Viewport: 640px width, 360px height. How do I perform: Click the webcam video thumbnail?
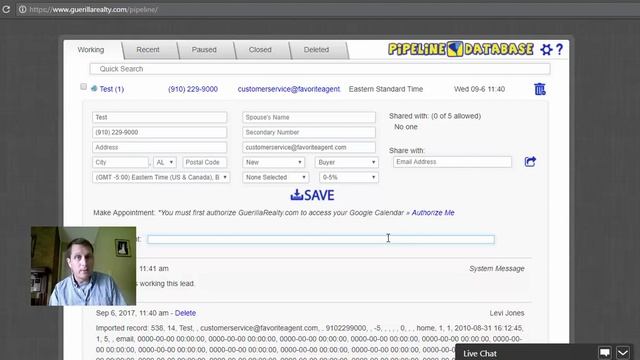click(x=83, y=266)
